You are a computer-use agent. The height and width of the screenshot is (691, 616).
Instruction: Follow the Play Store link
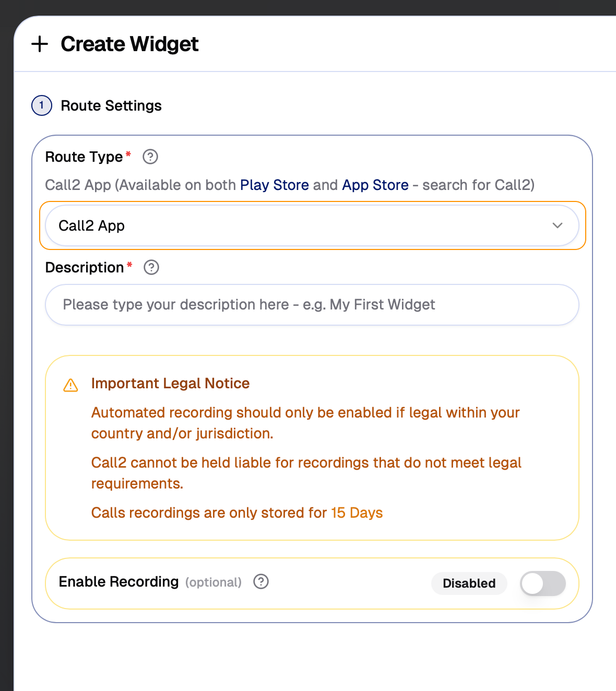coord(274,185)
